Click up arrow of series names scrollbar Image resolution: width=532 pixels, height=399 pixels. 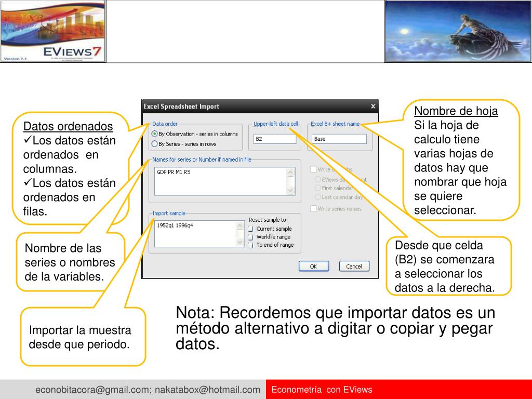(291, 172)
